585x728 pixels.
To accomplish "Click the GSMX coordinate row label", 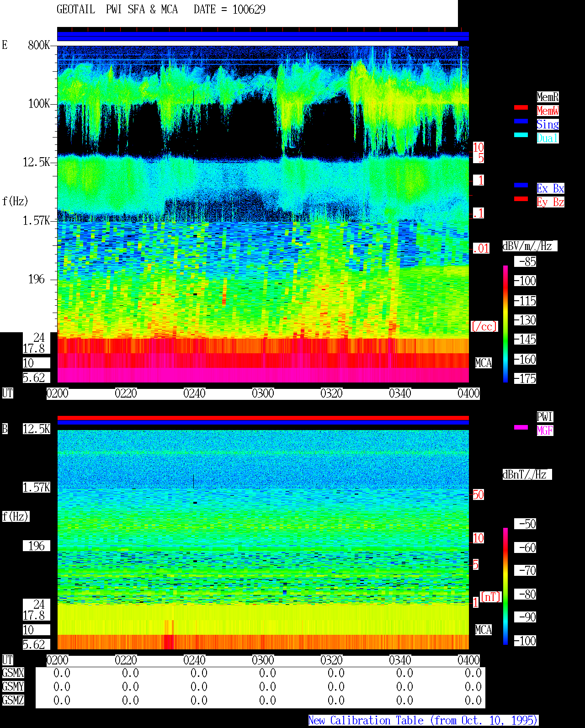I will [13, 673].
